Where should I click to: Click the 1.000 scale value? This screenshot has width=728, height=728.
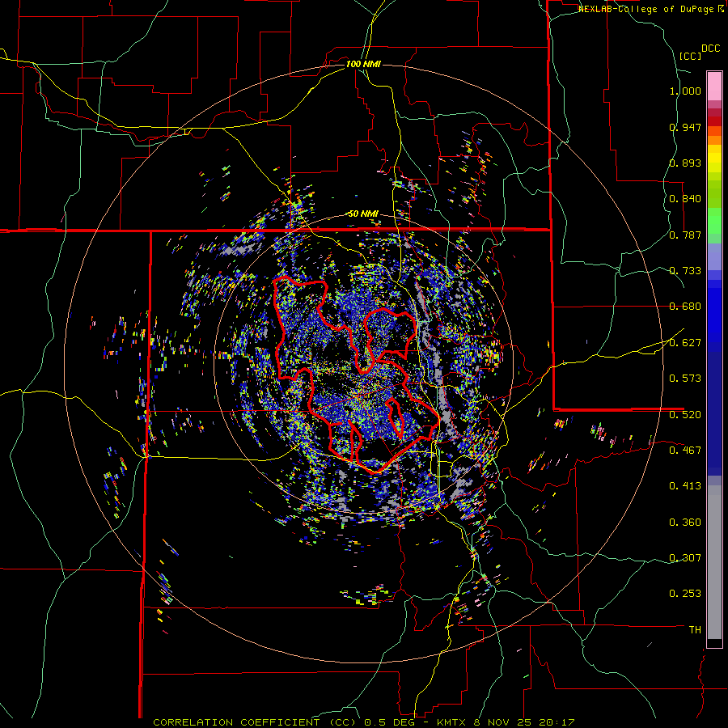pos(685,91)
